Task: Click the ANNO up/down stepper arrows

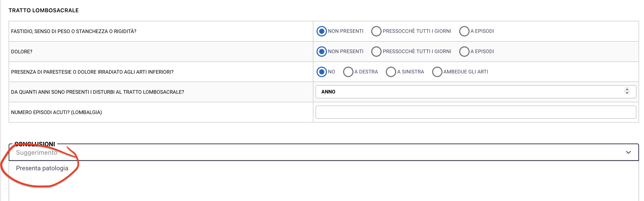Action: (627, 91)
